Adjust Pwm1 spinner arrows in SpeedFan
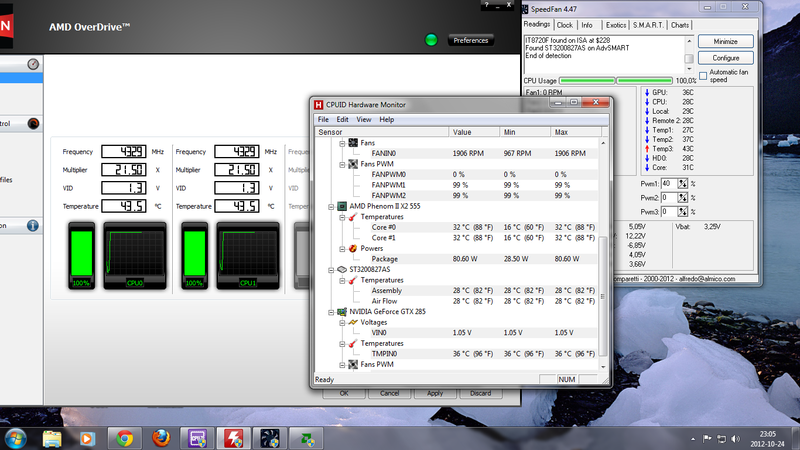 click(683, 183)
